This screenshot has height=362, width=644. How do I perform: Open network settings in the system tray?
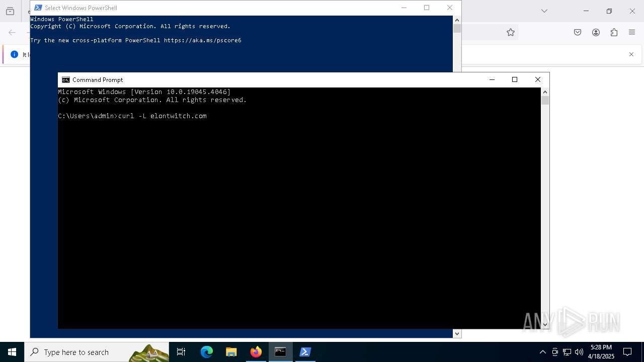[567, 352]
